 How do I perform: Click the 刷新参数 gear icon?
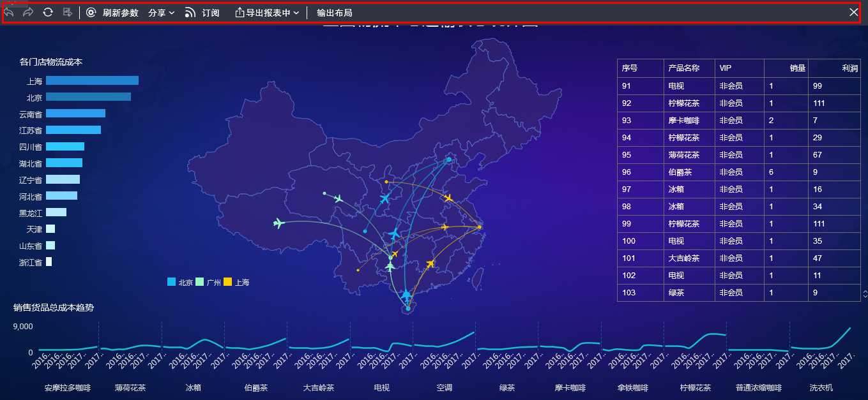pyautogui.click(x=91, y=12)
